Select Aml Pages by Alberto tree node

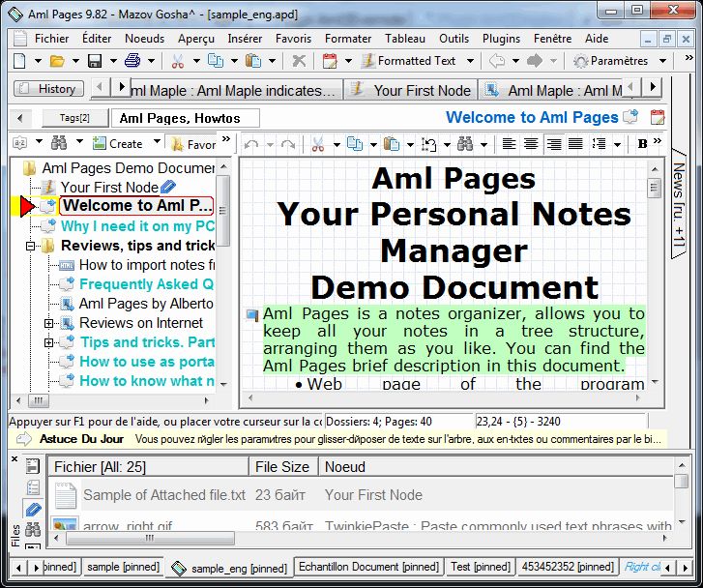(146, 304)
